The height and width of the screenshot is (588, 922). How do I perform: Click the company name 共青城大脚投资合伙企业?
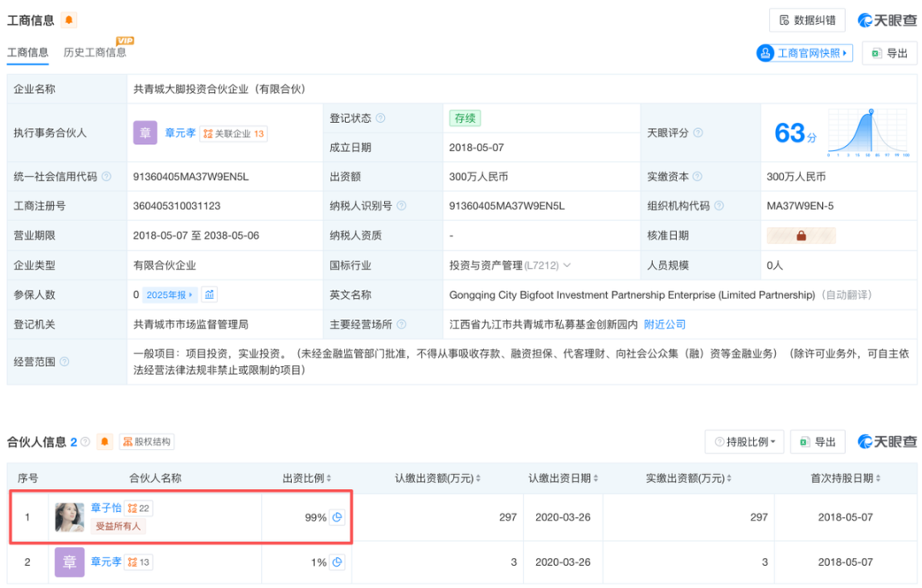[x=219, y=89]
